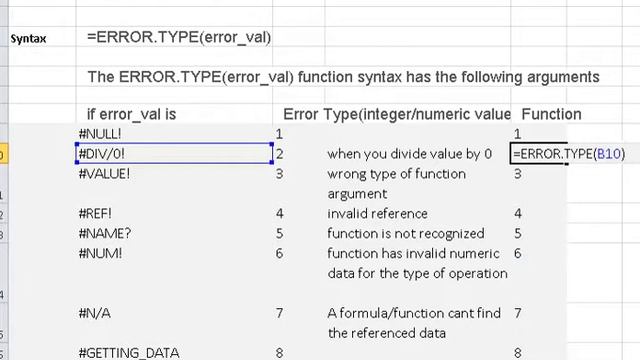Screen dimensions: 640x360
Task: Select error type 3 next to #VALUE!
Action: pyautogui.click(x=279, y=174)
